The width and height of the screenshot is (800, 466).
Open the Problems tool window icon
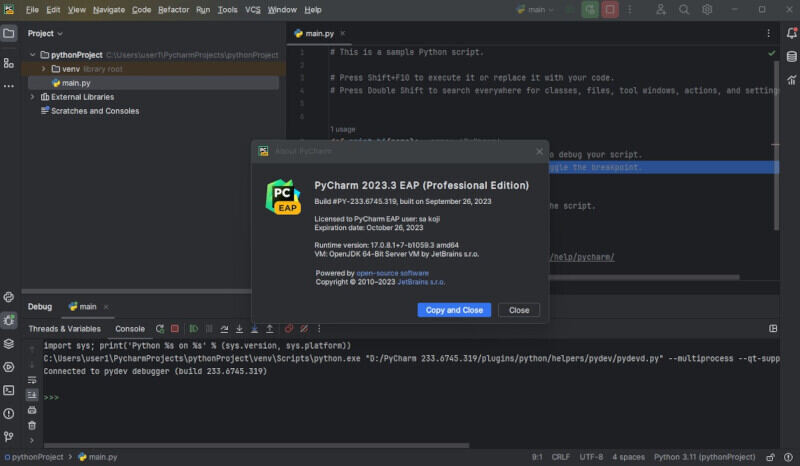click(x=9, y=413)
